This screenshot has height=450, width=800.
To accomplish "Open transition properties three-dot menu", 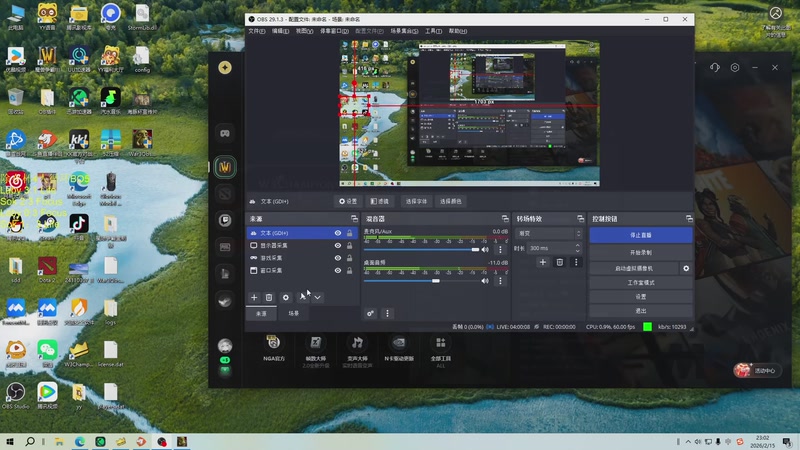I will click(576, 262).
